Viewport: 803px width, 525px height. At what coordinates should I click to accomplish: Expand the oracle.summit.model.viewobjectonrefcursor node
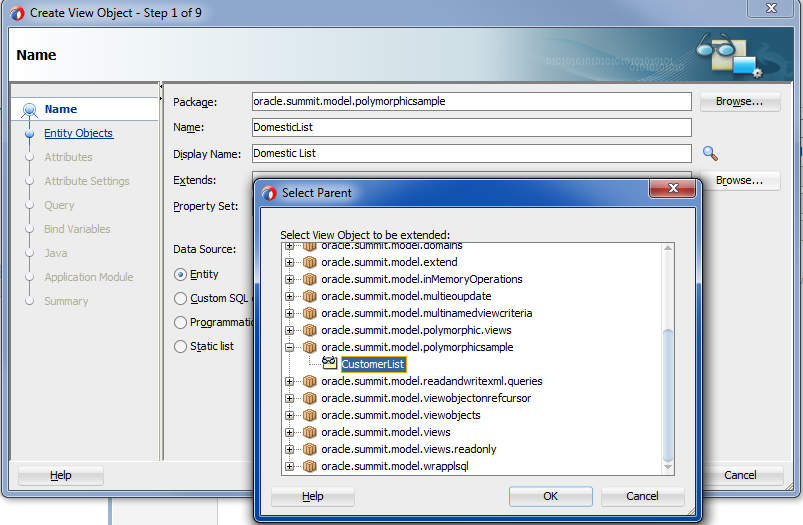point(289,398)
